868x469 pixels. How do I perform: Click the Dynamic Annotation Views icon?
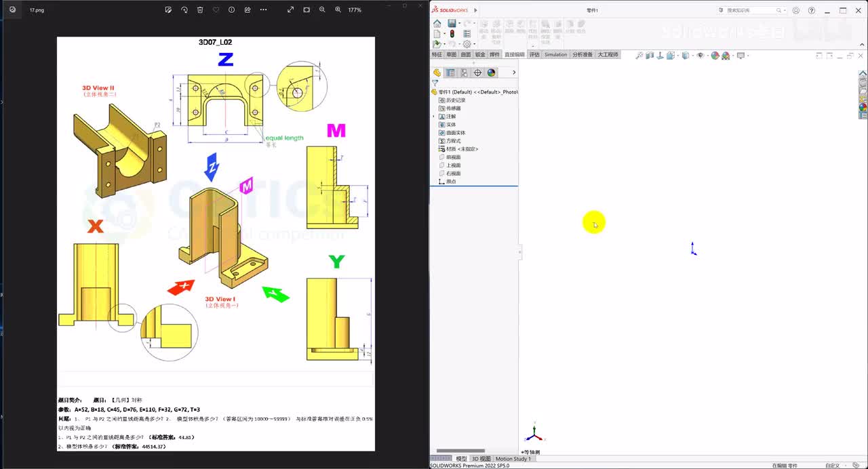tap(660, 56)
